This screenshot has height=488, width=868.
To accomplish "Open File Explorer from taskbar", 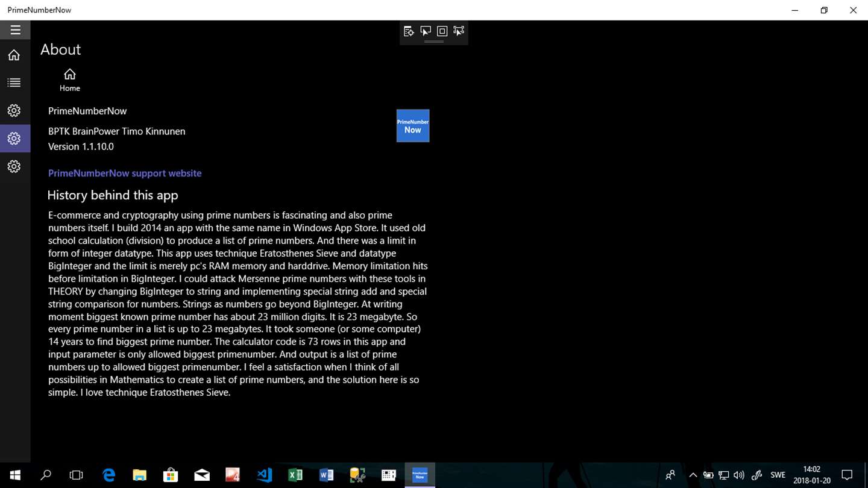I will [140, 475].
